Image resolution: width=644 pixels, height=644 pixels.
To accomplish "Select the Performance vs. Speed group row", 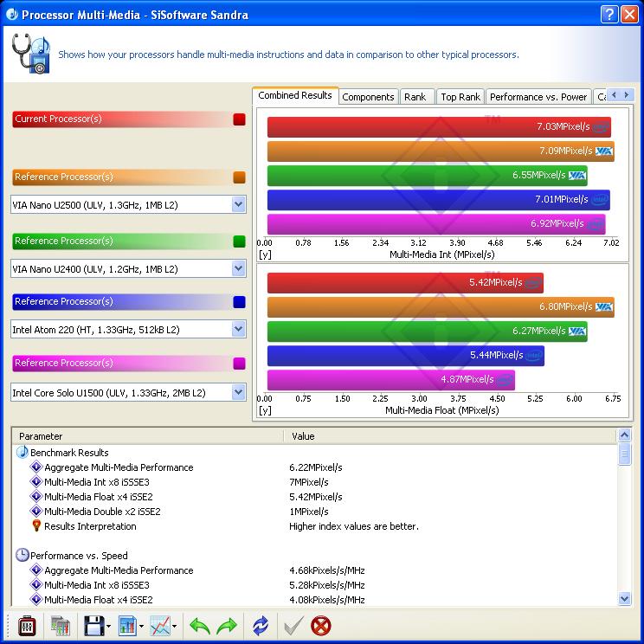I will coord(315,556).
